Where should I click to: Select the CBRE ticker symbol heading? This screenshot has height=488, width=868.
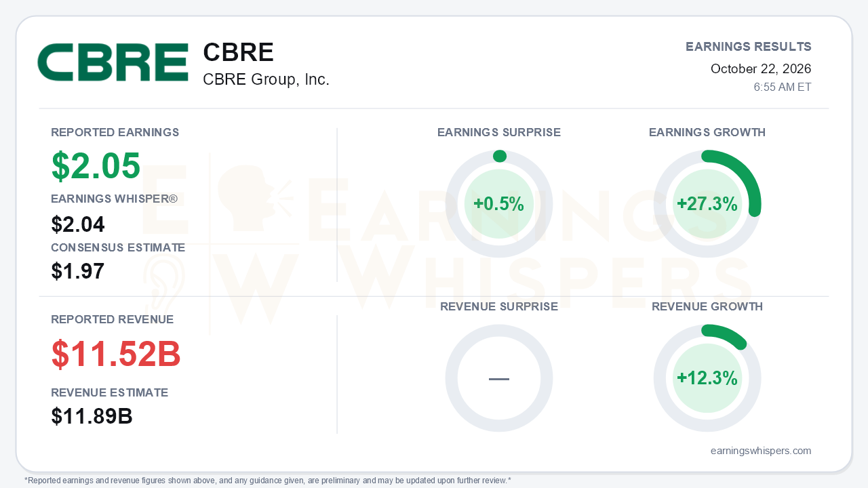(238, 53)
